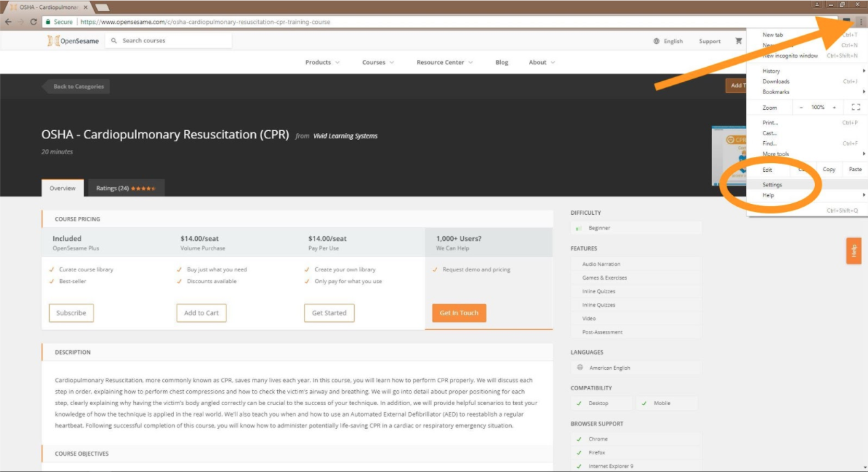The image size is (868, 472).
Task: Open the Resource Center dropdown
Action: [x=444, y=62]
